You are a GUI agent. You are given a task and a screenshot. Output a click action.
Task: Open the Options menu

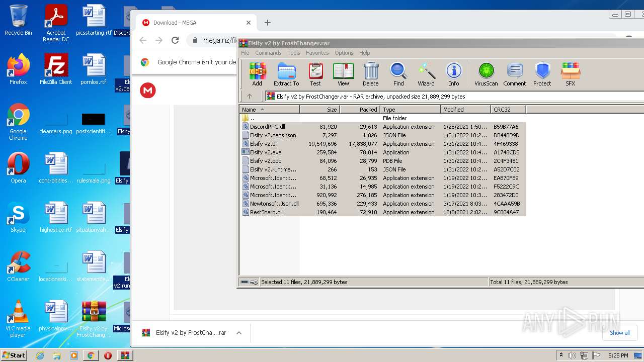(344, 53)
